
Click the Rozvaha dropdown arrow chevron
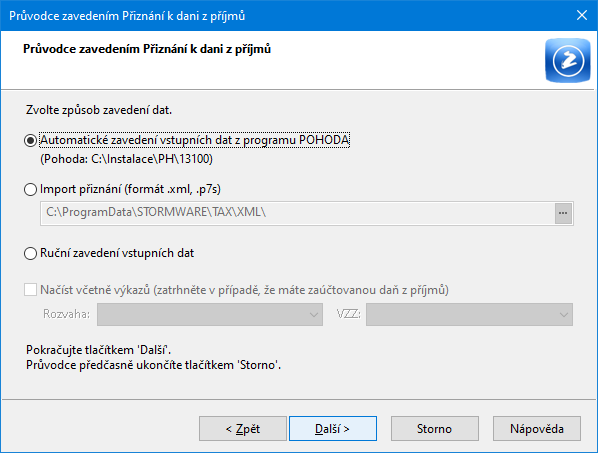313,315
